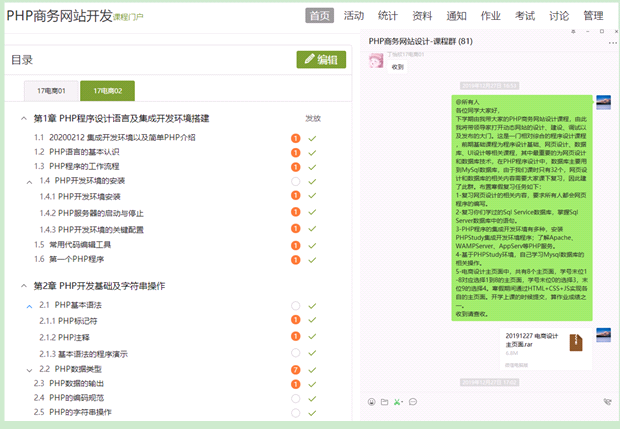This screenshot has height=429, width=620.
Task: Toggle the publish checkmark for 1.5 常用代码编辑工具
Action: tap(313, 244)
